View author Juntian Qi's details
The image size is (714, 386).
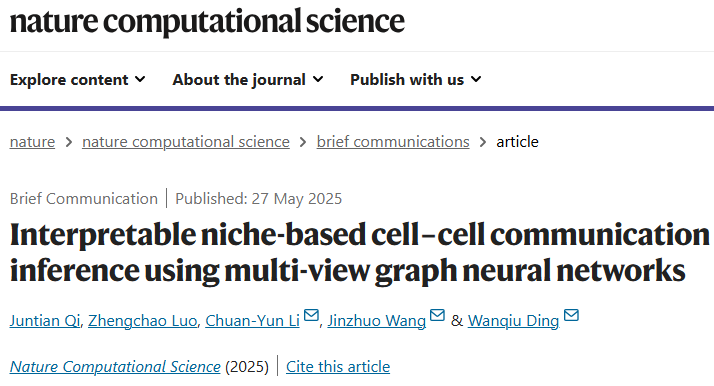(45, 321)
